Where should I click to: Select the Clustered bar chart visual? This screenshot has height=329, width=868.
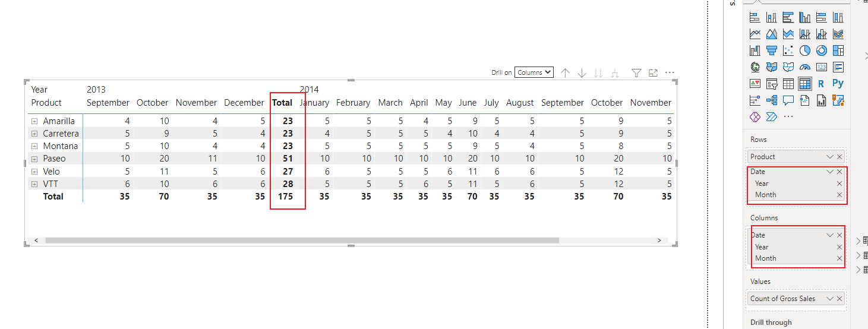(788, 18)
